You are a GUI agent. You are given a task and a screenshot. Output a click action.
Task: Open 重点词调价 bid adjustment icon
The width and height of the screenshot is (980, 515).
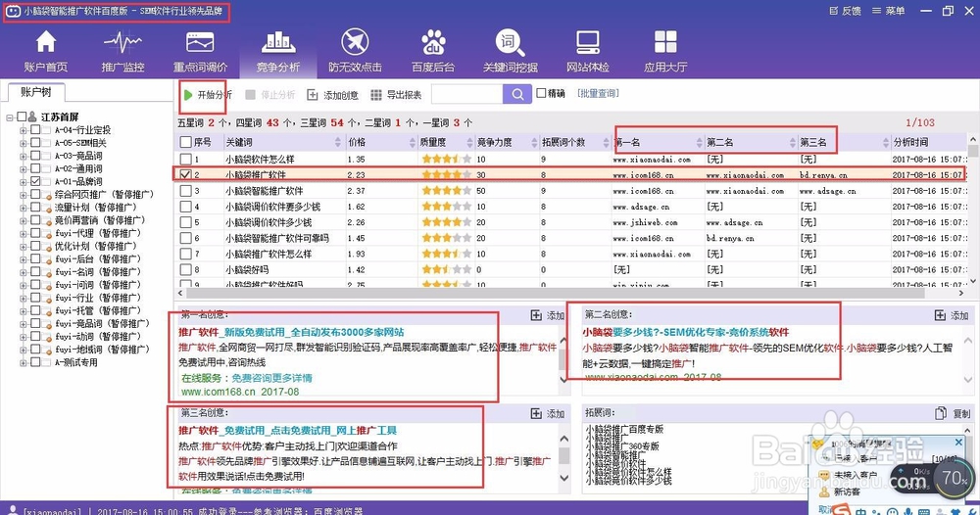200,43
